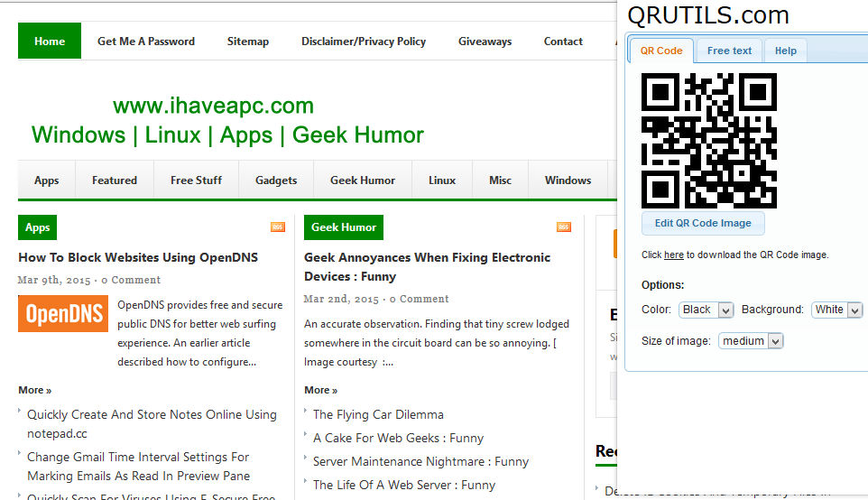
Task: Click the '0 Comment' link under OpenDNS article
Action: point(131,280)
